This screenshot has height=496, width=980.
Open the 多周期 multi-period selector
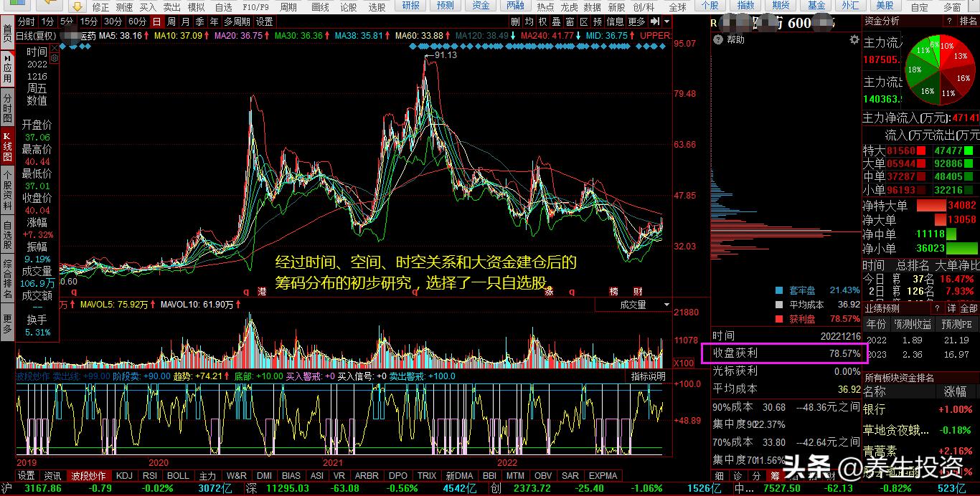(237, 22)
